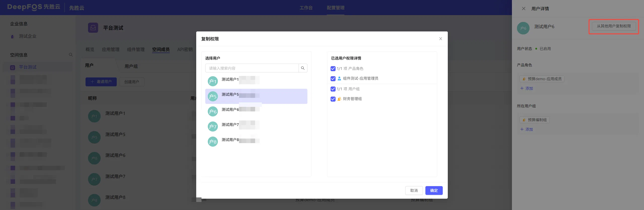
Task: Click 添加 under 产品角色
Action: (x=527, y=89)
